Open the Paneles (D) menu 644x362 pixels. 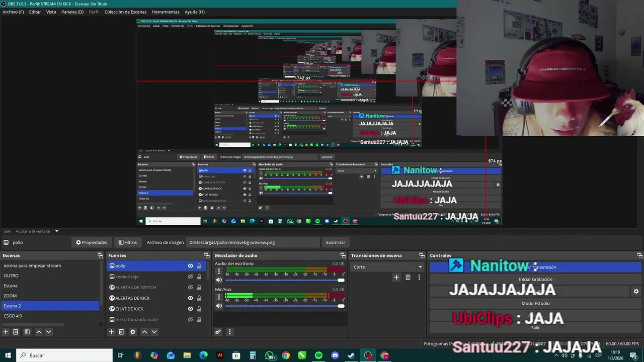point(72,12)
